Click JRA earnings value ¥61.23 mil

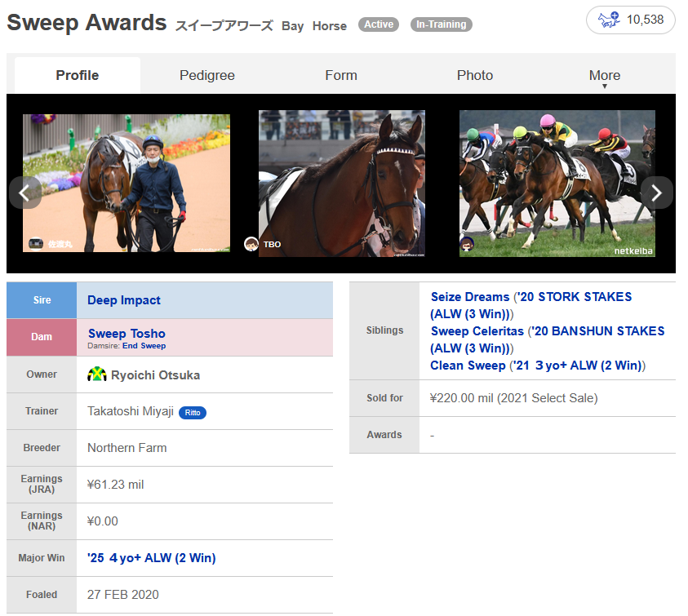pyautogui.click(x=115, y=485)
